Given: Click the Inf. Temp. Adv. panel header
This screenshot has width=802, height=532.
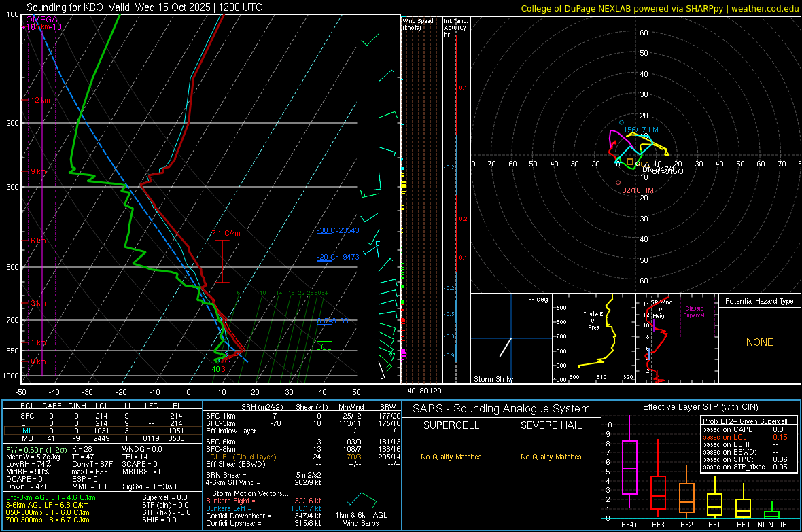Looking at the screenshot, I should (455, 28).
